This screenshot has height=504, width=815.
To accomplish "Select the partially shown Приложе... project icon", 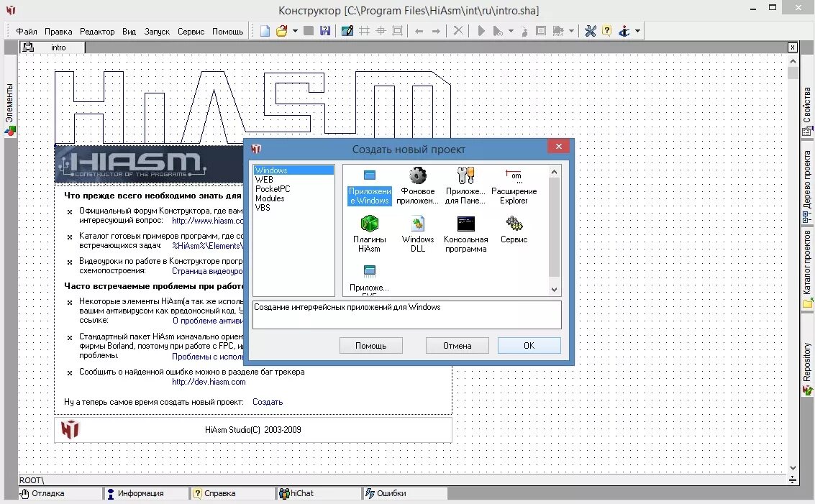I will coord(370,279).
